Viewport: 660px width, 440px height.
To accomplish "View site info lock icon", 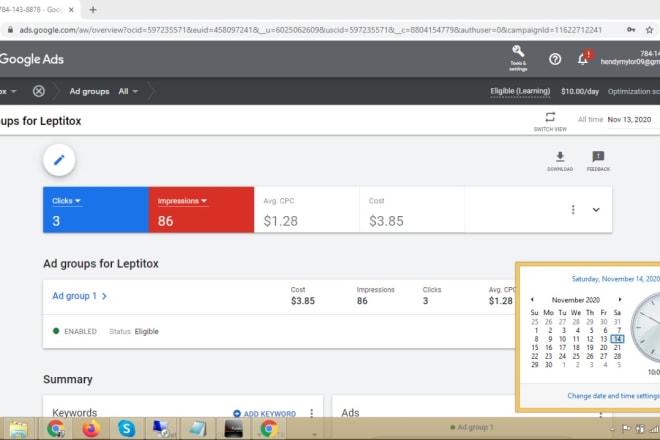I will 10,30.
